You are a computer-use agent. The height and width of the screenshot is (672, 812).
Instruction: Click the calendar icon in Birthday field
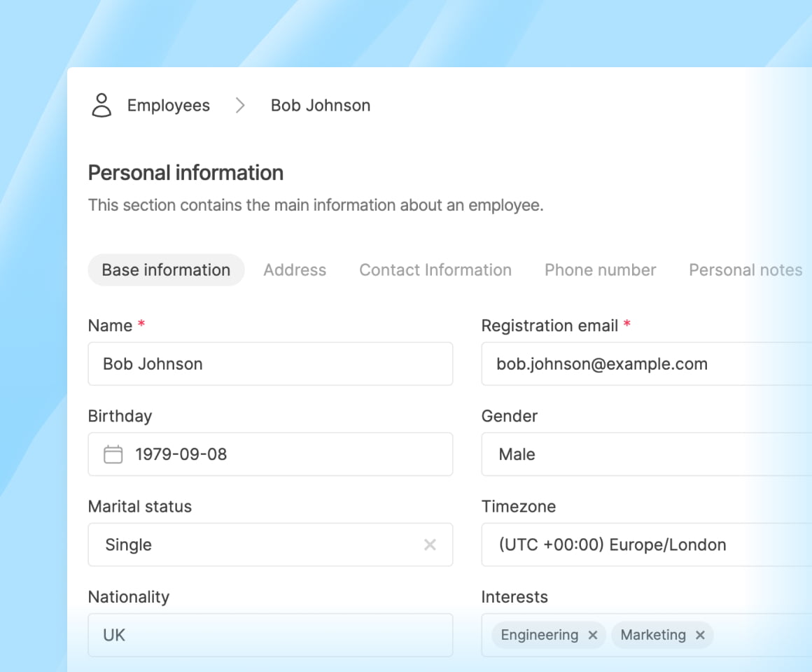(113, 454)
